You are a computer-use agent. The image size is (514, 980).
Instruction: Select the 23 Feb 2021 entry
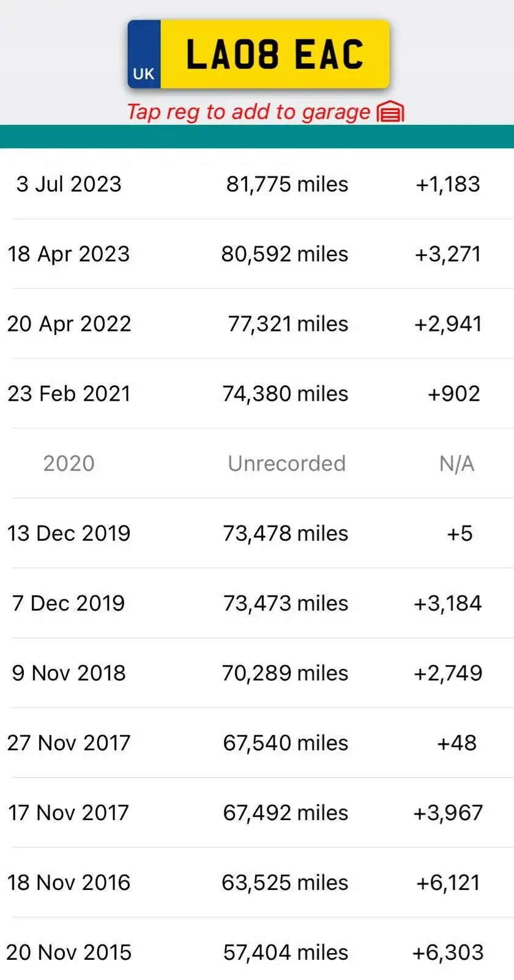257,393
